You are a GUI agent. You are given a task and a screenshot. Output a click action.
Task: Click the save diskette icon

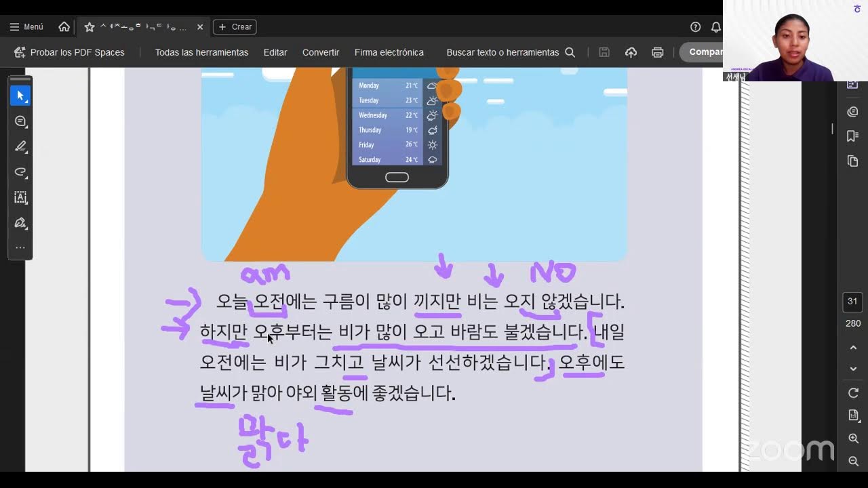(x=604, y=52)
